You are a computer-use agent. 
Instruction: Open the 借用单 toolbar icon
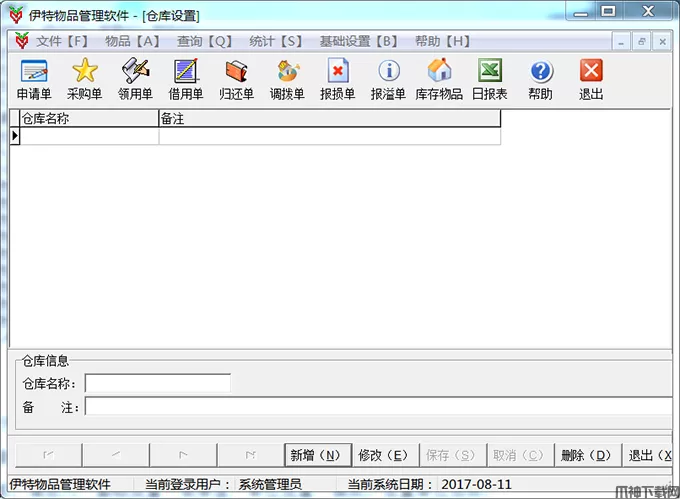pyautogui.click(x=186, y=79)
